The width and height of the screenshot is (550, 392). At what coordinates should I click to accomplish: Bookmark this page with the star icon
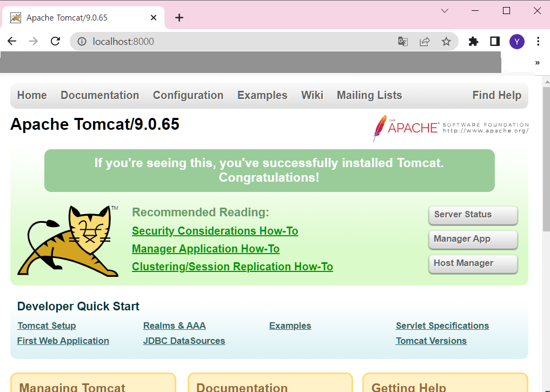[x=446, y=42]
